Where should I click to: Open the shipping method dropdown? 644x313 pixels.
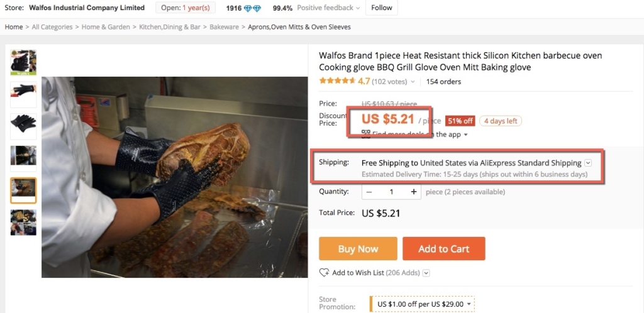coord(588,163)
